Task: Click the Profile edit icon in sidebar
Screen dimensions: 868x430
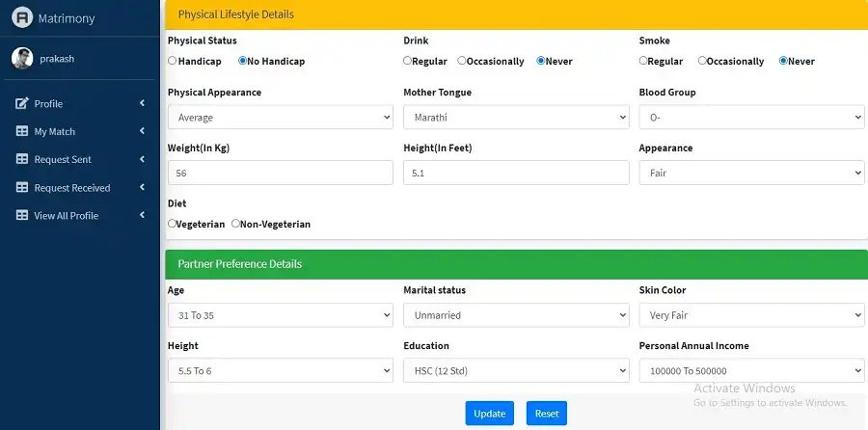Action: pos(22,104)
